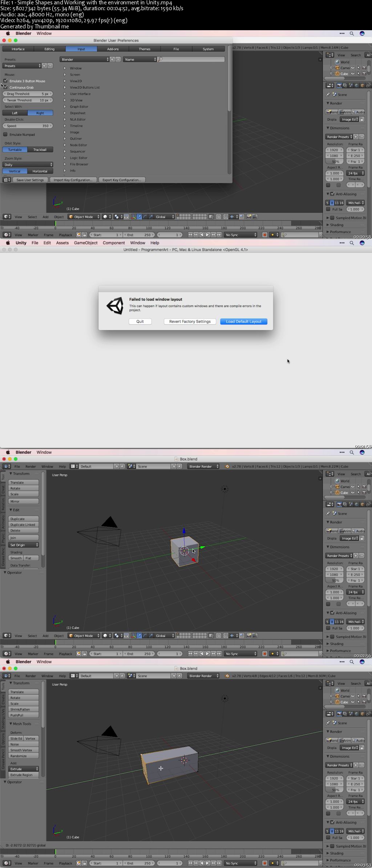Open Dolly zoom style dropdown

coord(28,165)
